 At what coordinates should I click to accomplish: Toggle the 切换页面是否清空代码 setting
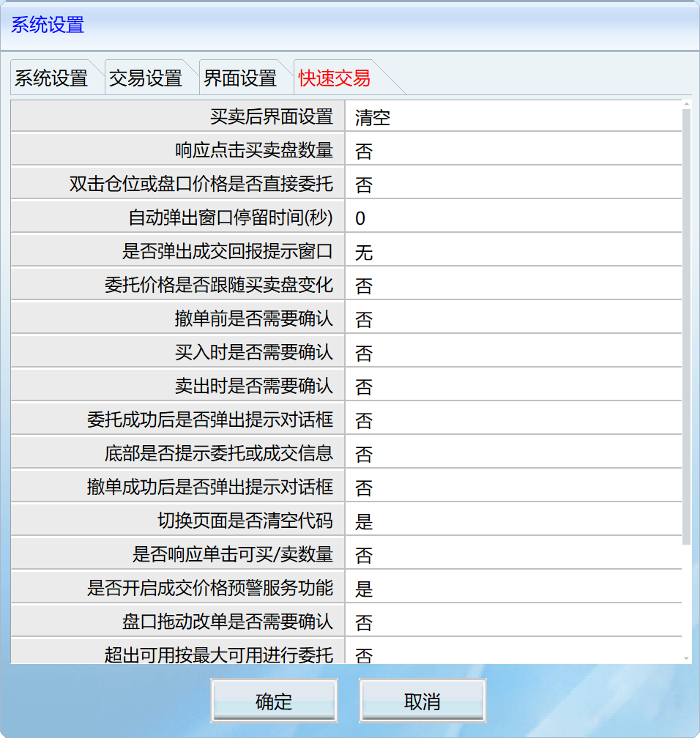[x=513, y=521]
